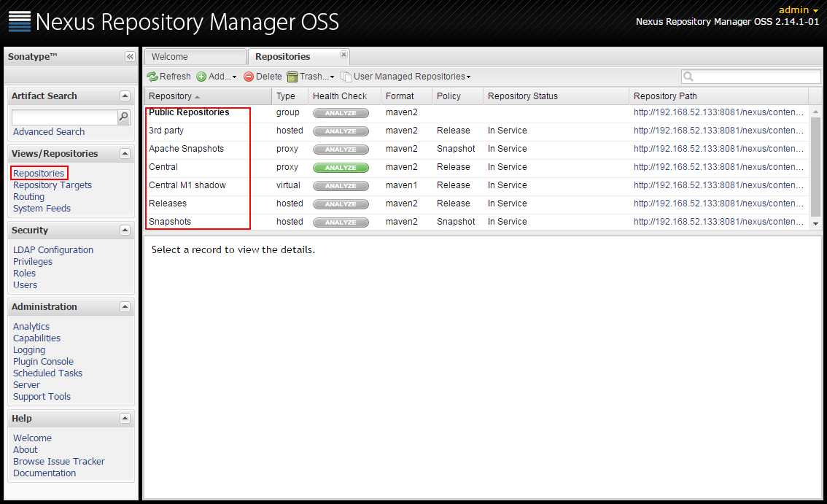Sort by Repository Status column header
This screenshot has height=504, width=827.
click(x=556, y=96)
